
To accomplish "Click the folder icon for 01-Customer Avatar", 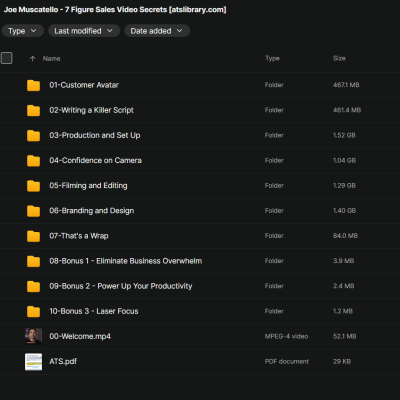I will point(33,85).
